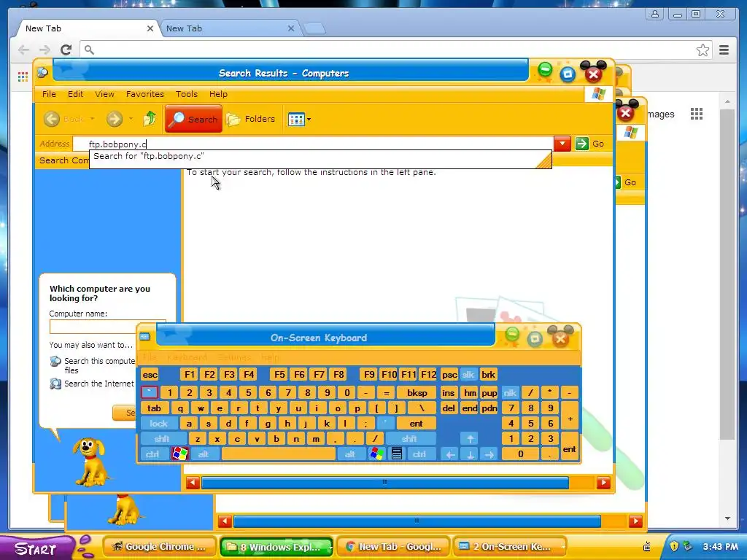Open the Back history dropdown arrow

point(92,119)
